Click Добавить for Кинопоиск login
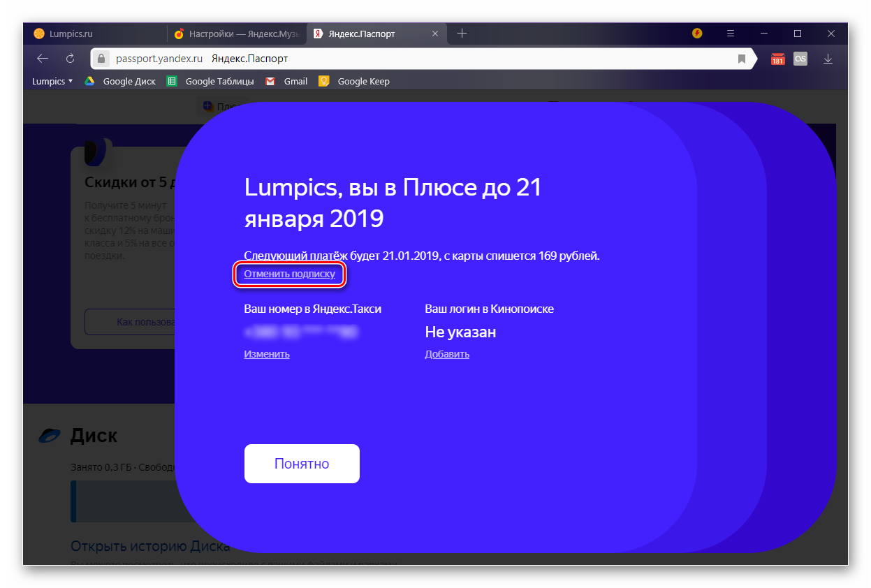The height and width of the screenshot is (588, 871). click(447, 354)
